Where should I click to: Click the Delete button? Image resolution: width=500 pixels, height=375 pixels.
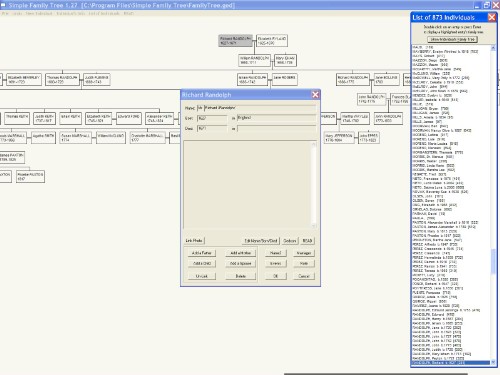click(x=240, y=276)
